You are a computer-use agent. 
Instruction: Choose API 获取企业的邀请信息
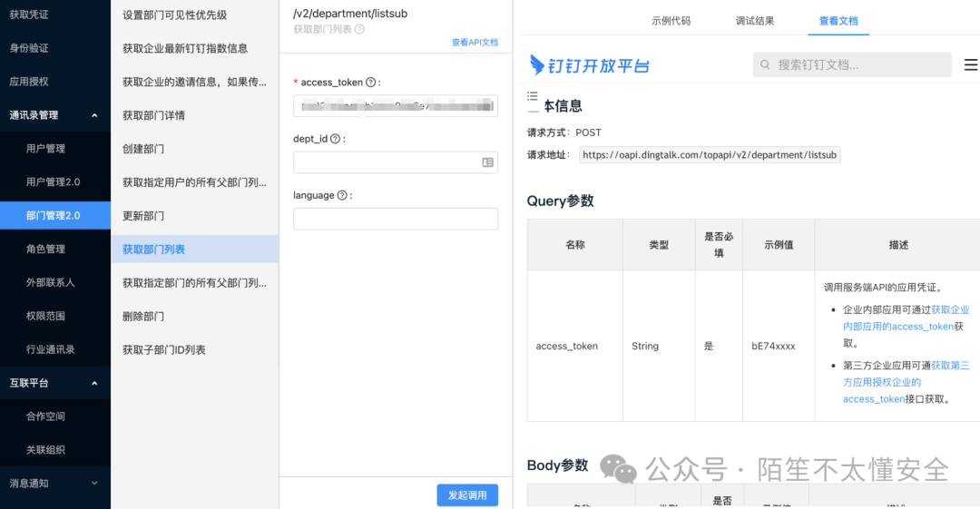click(194, 82)
